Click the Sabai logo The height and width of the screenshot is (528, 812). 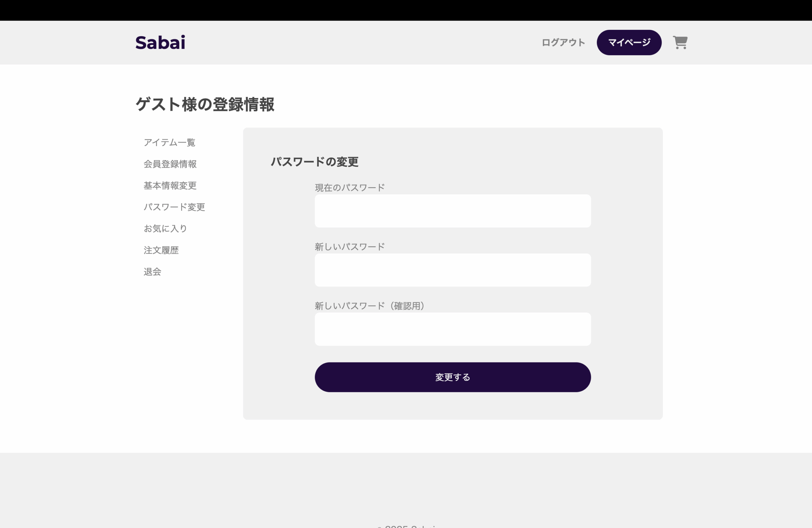tap(160, 42)
